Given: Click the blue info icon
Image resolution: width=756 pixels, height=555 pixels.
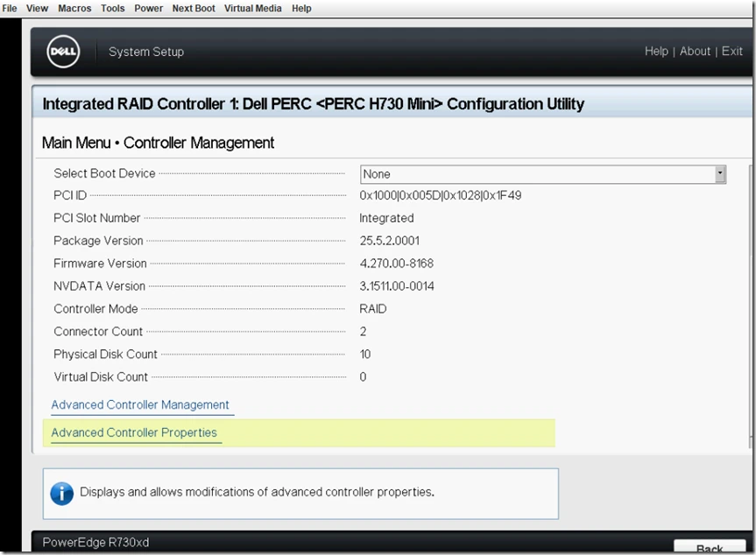Looking at the screenshot, I should point(61,494).
